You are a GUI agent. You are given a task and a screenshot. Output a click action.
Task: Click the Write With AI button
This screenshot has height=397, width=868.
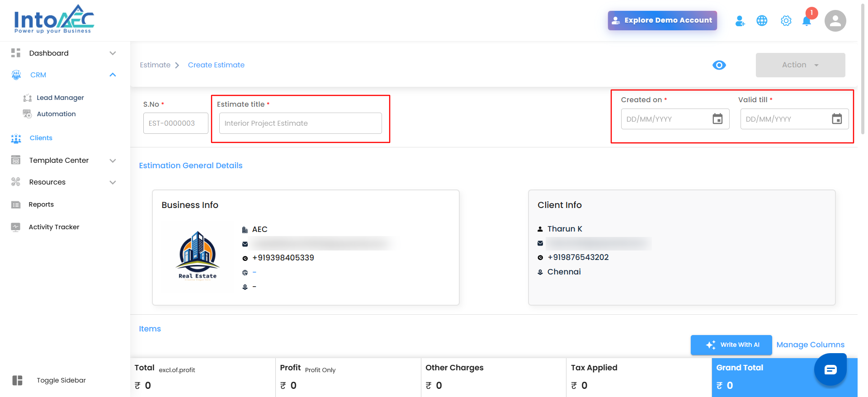pyautogui.click(x=731, y=345)
